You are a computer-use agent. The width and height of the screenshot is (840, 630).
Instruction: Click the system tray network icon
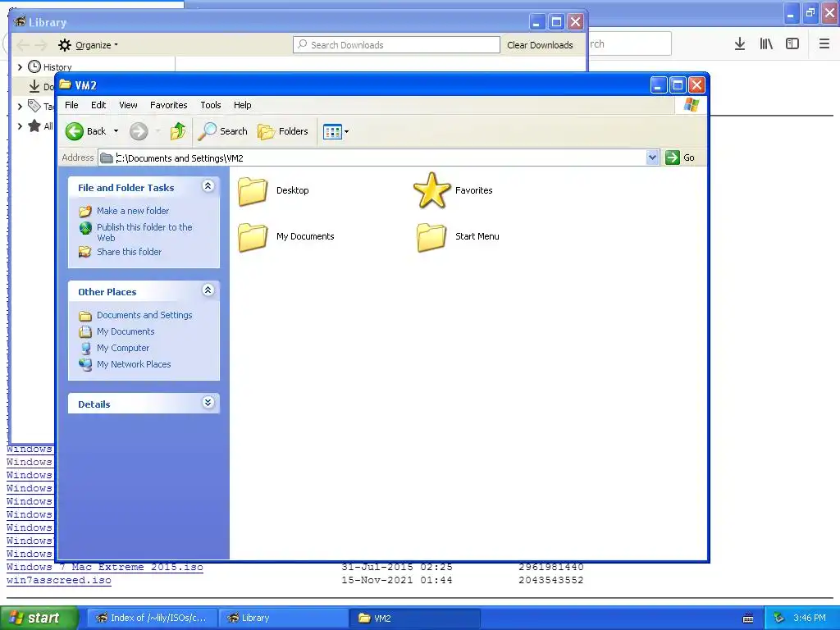[779, 618]
